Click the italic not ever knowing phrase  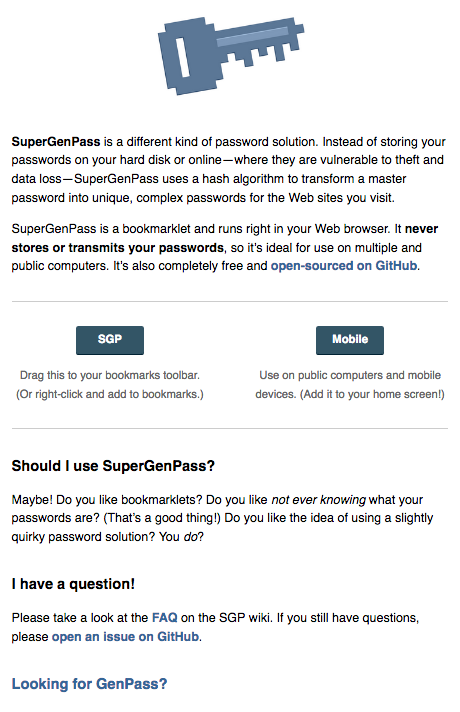pyautogui.click(x=318, y=499)
